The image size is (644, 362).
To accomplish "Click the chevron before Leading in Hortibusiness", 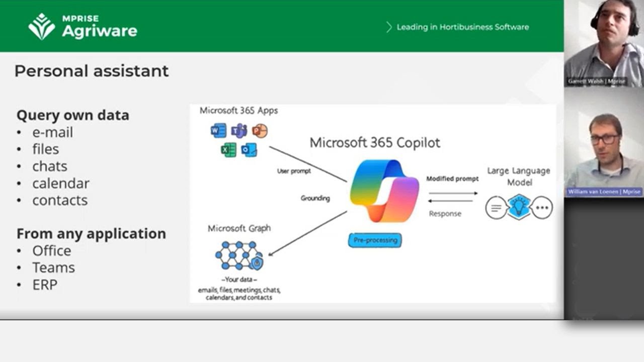I will click(389, 27).
